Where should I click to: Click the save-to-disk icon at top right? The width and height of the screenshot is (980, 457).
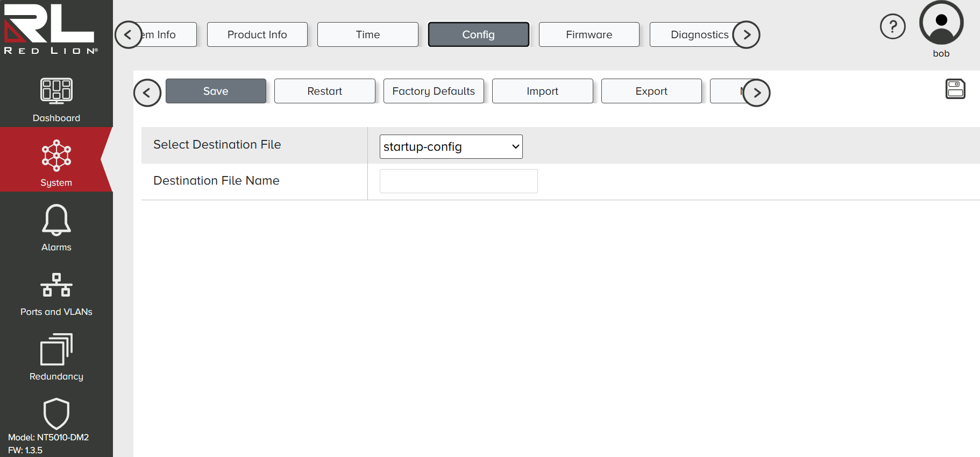pos(955,89)
